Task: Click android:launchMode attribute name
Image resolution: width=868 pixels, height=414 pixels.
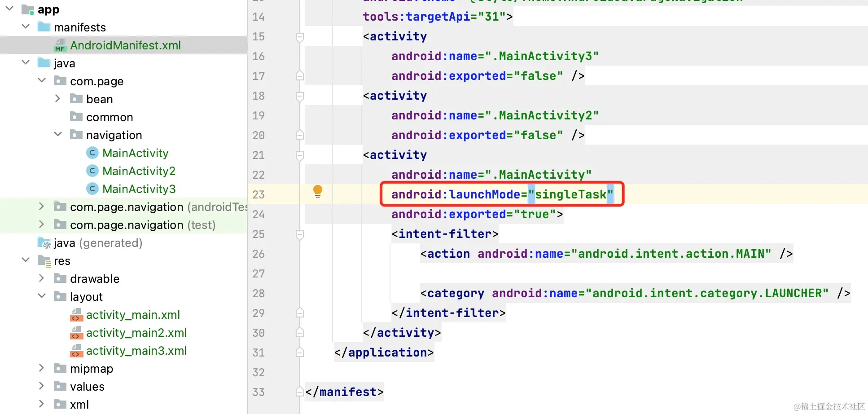Action: 456,194
